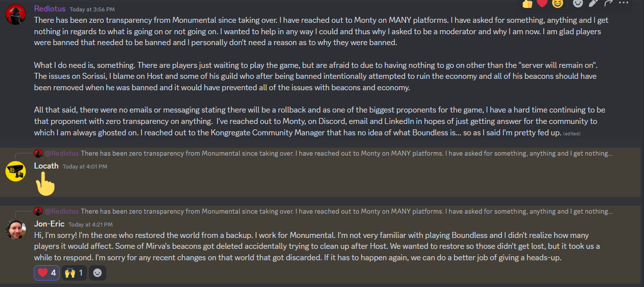Click the Redlotus username in purple
This screenshot has height=287, width=644.
click(50, 8)
